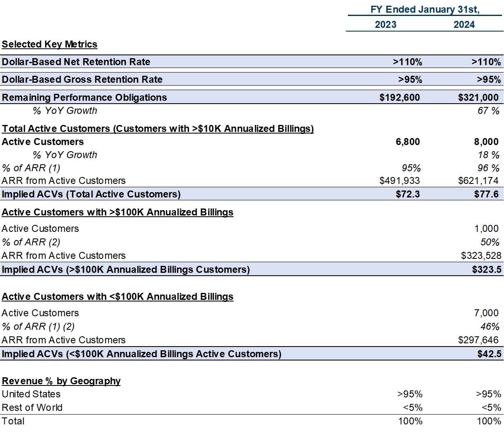Select the 2024 value $321,000
This screenshot has height=442, width=504.
tap(478, 97)
